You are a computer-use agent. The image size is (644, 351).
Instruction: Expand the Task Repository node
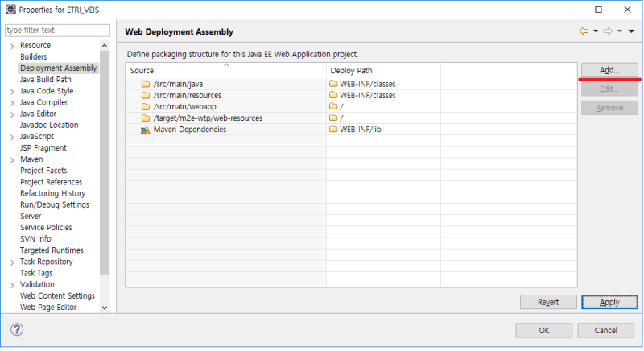[12, 262]
